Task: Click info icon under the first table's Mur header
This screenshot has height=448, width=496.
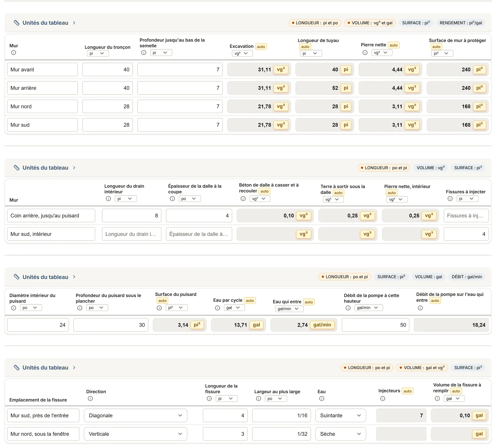Action: click(14, 53)
